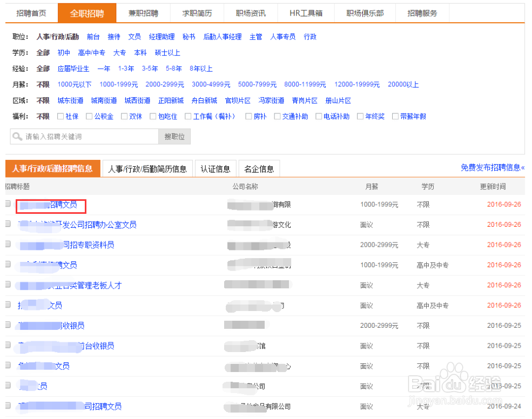This screenshot has width=532, height=419.
Task: Filter education by 硕士以上
Action: tap(167, 52)
